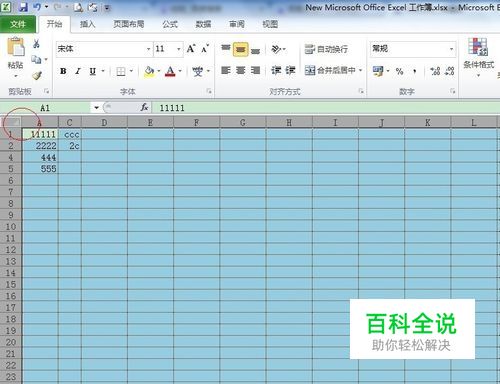
Task: Toggle Underline formatting
Action: (92, 71)
